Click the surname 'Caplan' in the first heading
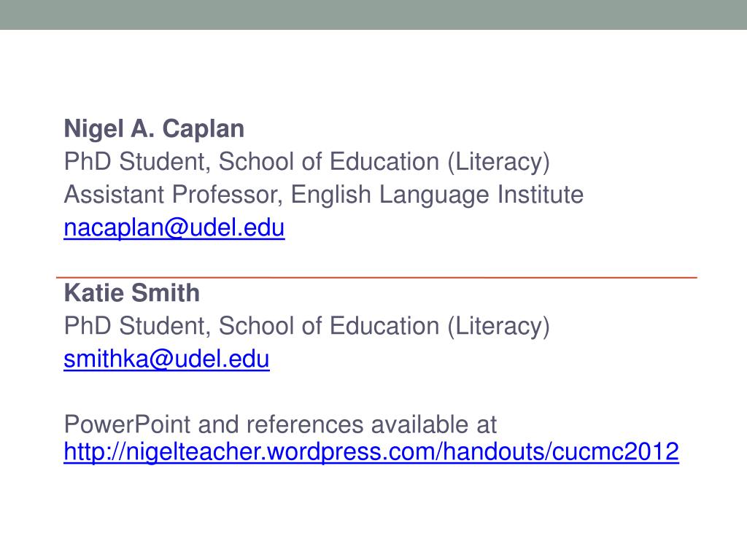Image resolution: width=747 pixels, height=560 pixels. pos(204,130)
